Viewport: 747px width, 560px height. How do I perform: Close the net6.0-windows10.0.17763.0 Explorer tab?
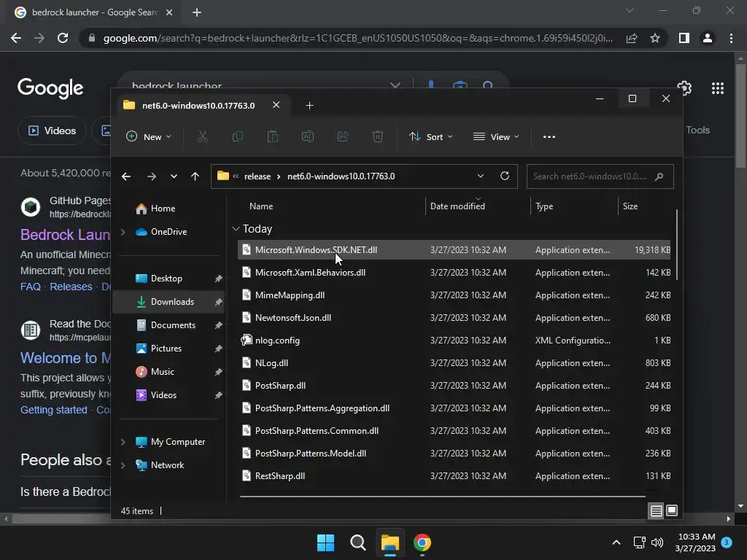tap(276, 105)
